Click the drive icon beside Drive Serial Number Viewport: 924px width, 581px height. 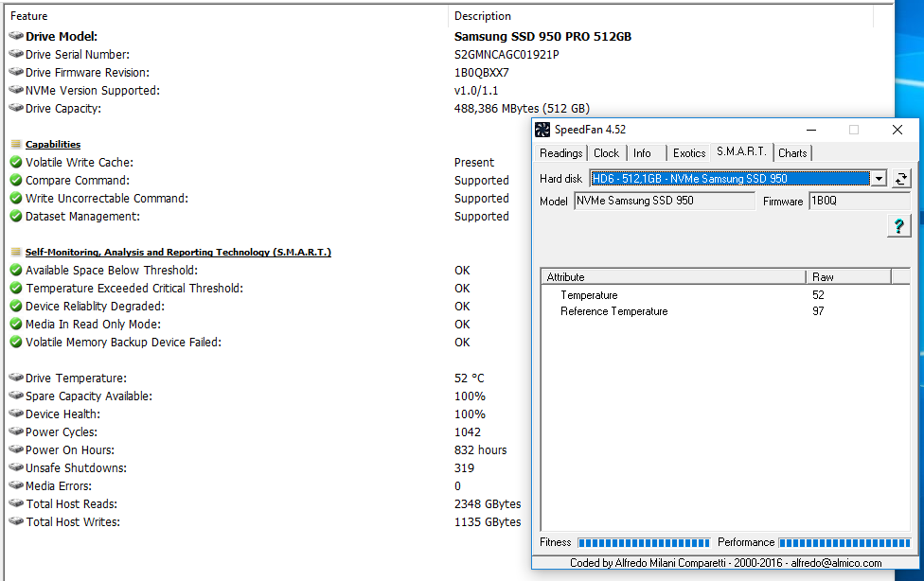coord(16,54)
